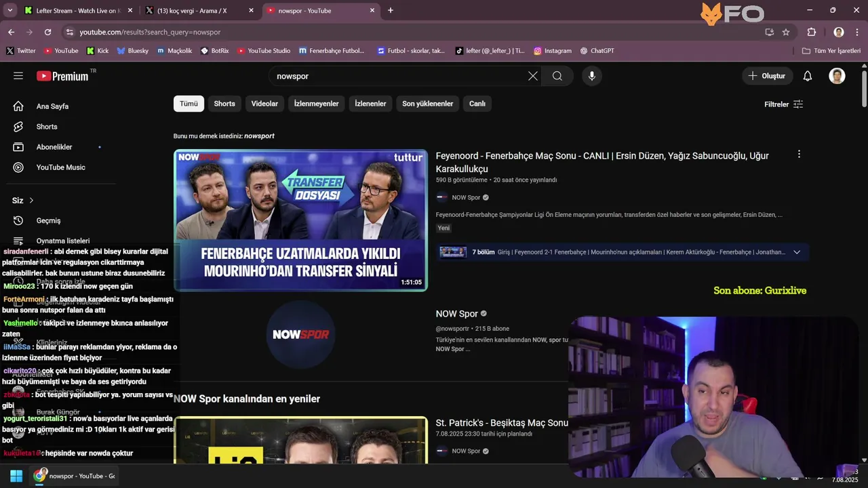Image resolution: width=868 pixels, height=488 pixels.
Task: Open Chrome's three-dot menu
Action: coord(858,32)
